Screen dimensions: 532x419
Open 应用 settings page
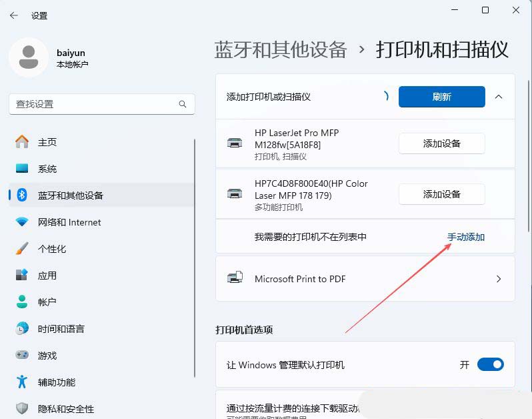101,275
